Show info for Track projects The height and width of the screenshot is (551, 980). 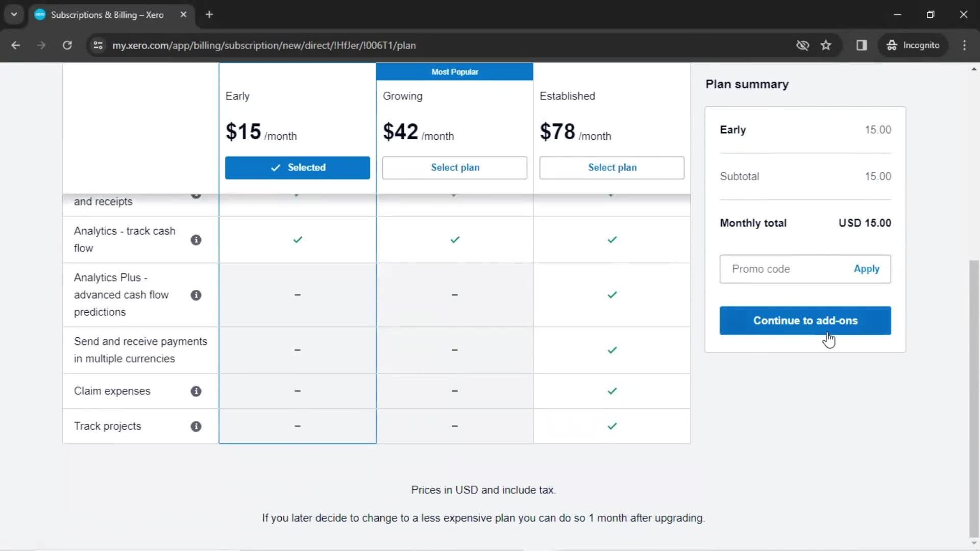[196, 427]
